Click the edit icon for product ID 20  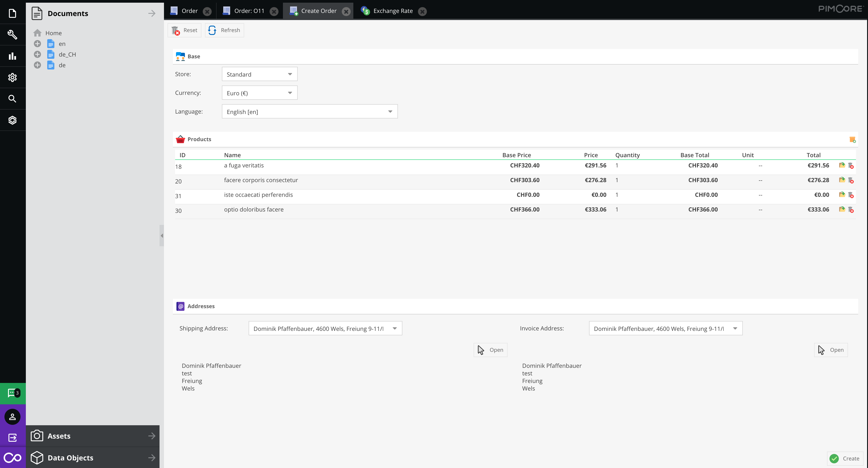tap(842, 180)
